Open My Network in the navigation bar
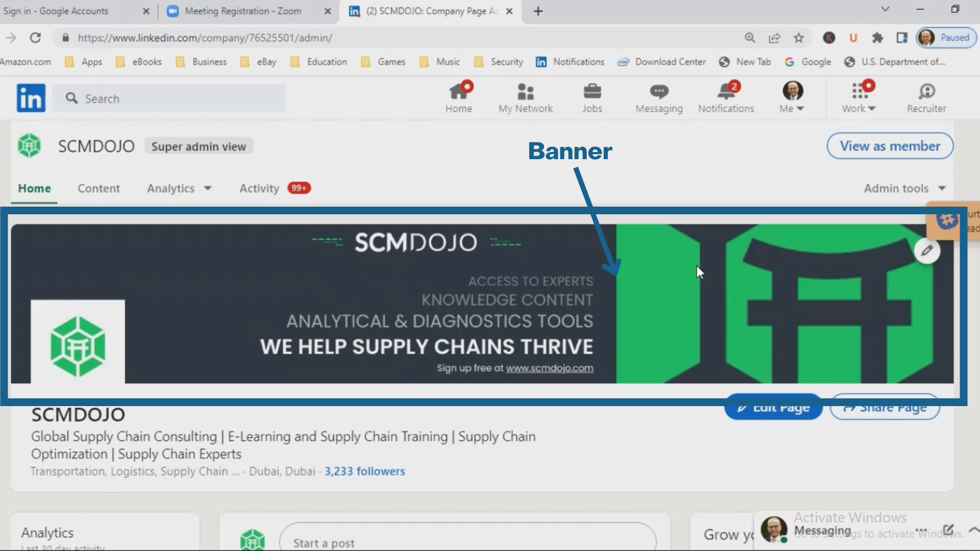Screen dimensions: 980x551 (525, 98)
